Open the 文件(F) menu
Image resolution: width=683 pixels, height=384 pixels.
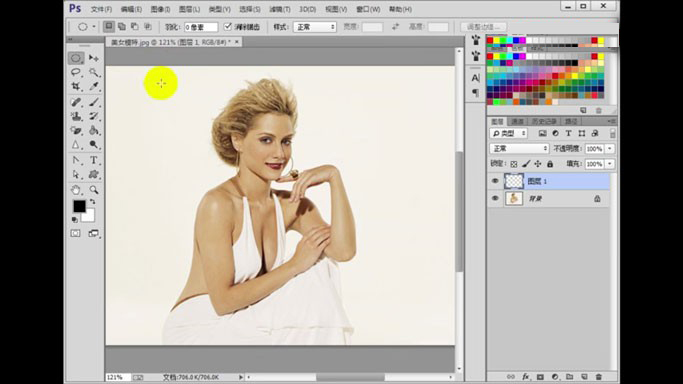[101, 9]
